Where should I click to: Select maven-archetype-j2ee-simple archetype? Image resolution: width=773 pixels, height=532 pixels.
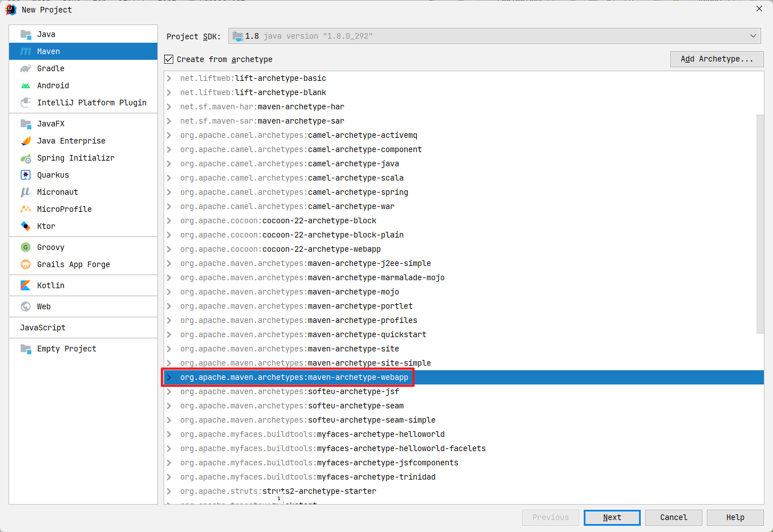464,263
